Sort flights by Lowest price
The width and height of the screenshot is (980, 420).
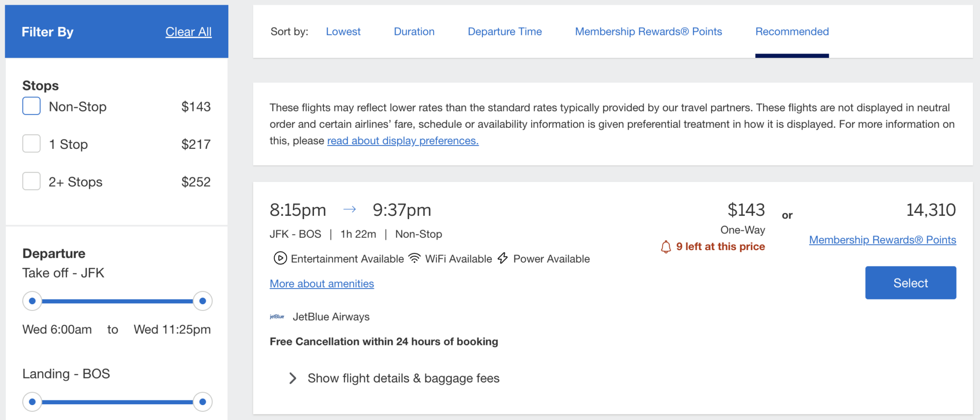coord(343,31)
